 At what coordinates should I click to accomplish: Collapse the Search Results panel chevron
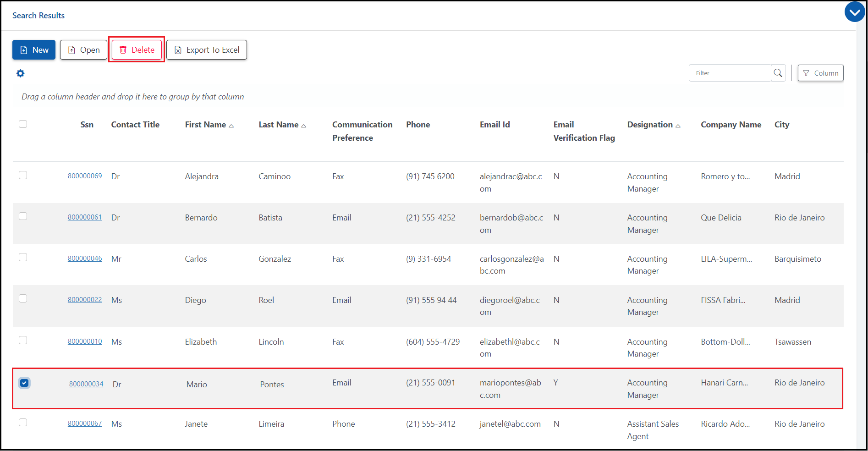pyautogui.click(x=855, y=12)
